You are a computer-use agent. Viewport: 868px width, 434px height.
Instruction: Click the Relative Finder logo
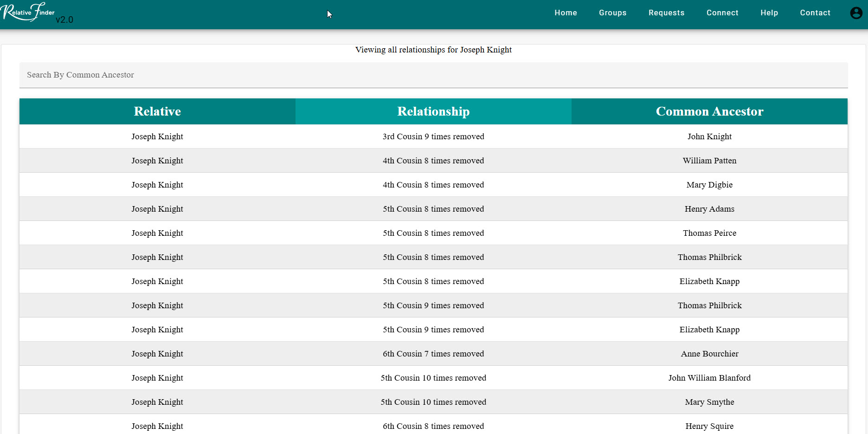[x=29, y=13]
